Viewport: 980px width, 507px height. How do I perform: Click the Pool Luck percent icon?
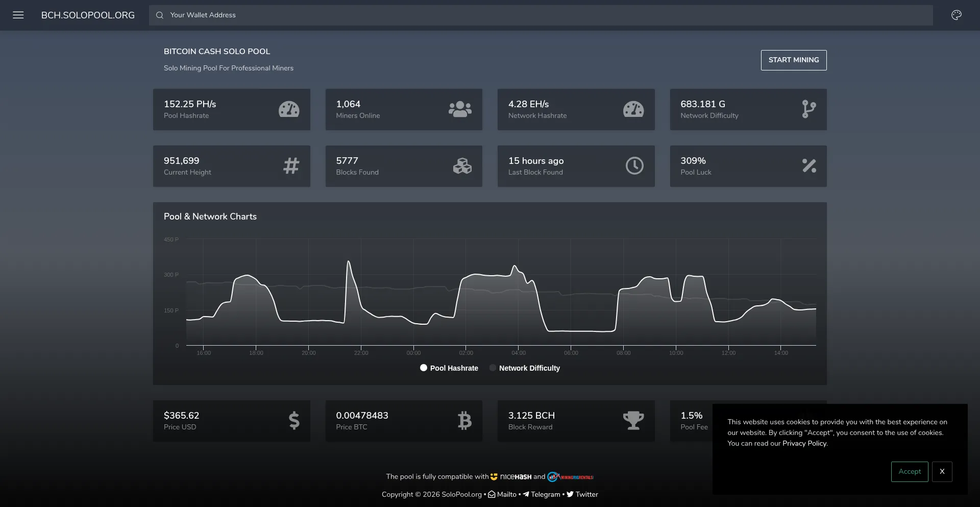[x=809, y=166]
